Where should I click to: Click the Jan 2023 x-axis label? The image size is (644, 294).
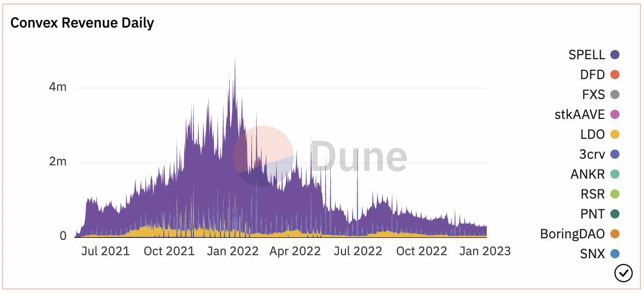tap(485, 251)
